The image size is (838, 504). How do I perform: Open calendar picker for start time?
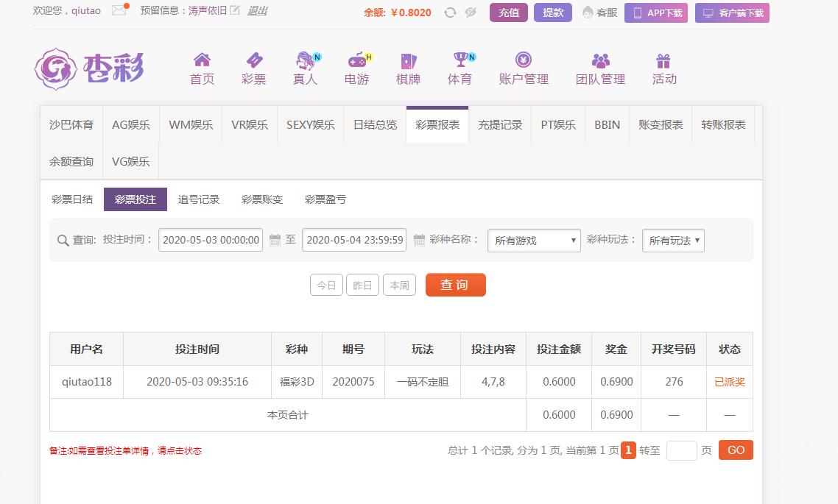[x=275, y=240]
